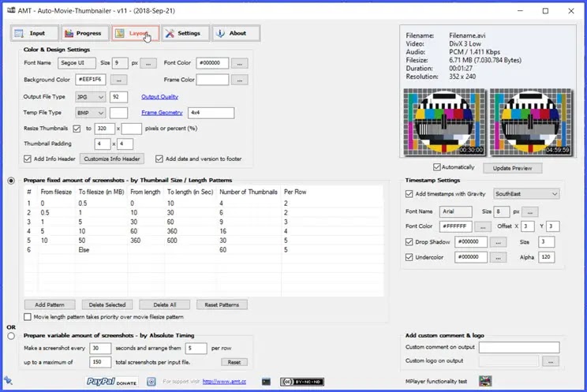Screen dimensions: 587x392
Task: Click the Background Color #EEF1F6 field
Action: (x=90, y=80)
